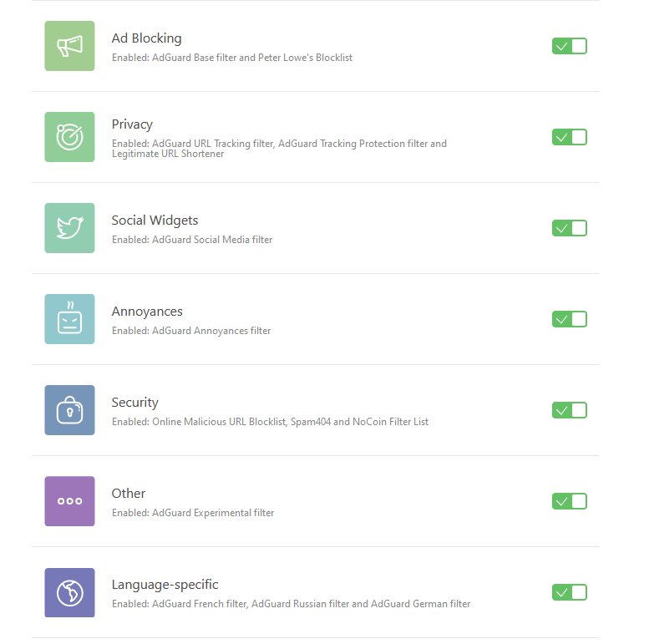Click the Ad Blocking megaphone icon
This screenshot has height=644, width=649.
pos(69,46)
